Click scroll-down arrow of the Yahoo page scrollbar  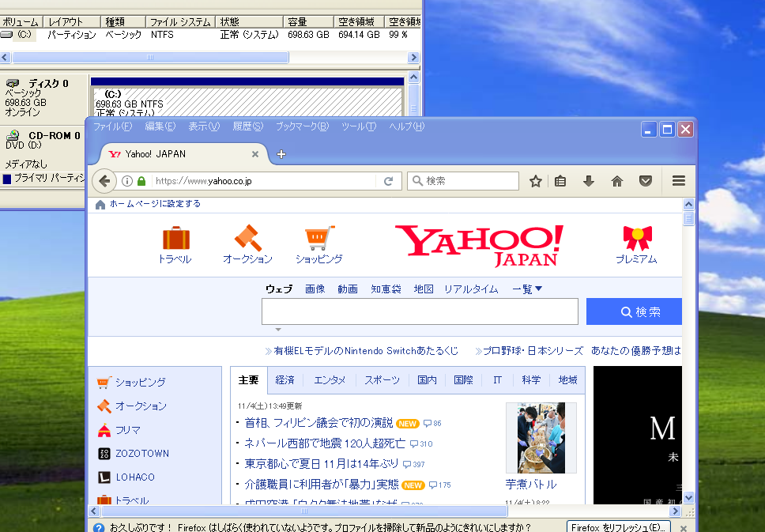(x=688, y=498)
